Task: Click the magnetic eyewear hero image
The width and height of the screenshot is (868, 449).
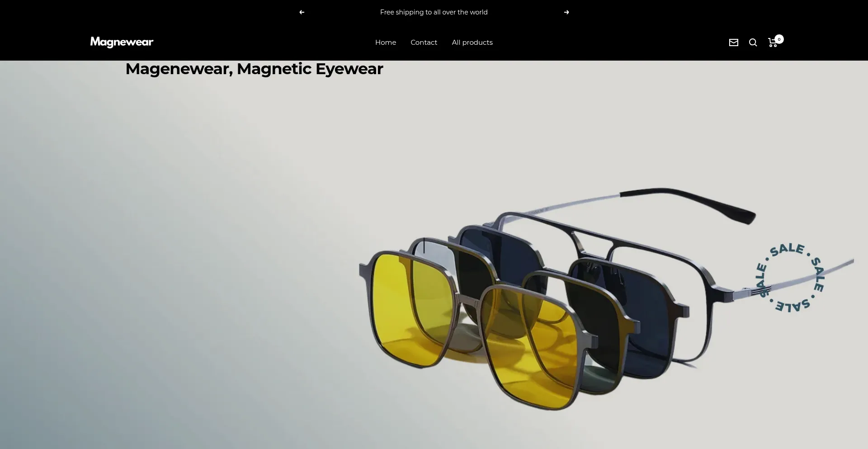Action: (434, 255)
